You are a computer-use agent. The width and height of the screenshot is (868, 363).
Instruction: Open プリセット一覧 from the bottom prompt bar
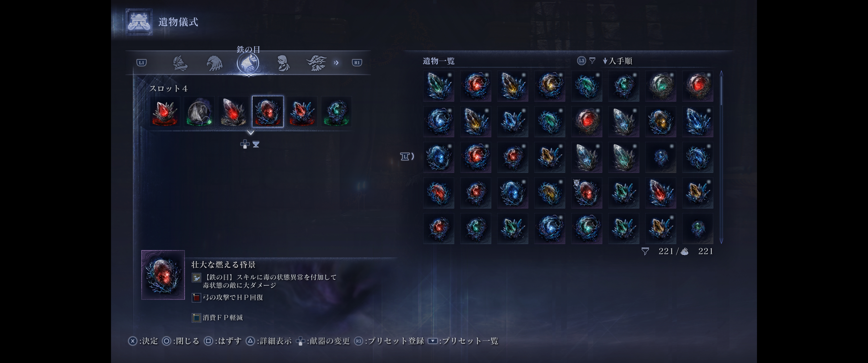463,341
